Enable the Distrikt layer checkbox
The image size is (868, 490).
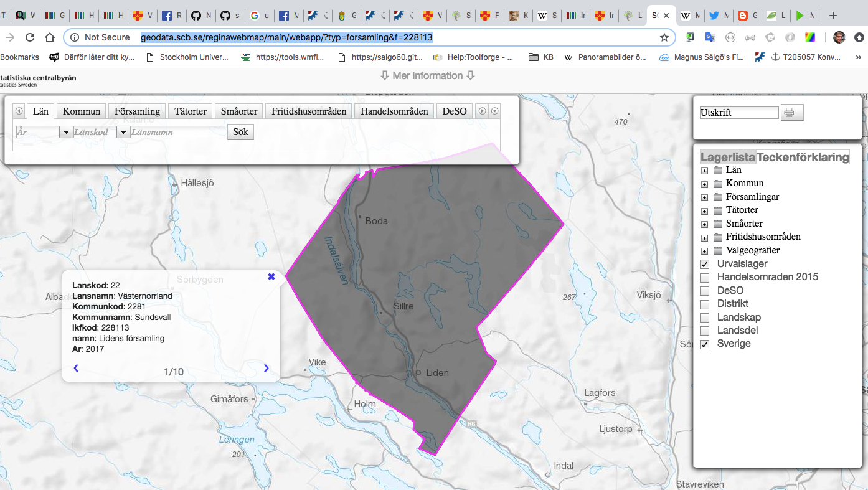705,304
